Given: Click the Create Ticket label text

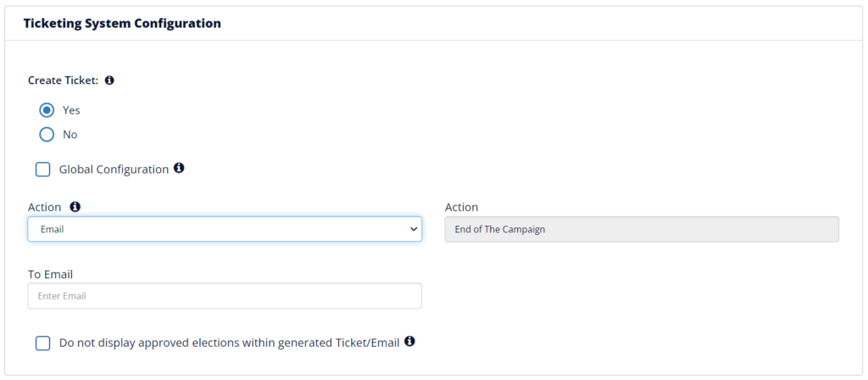Looking at the screenshot, I should tap(63, 81).
